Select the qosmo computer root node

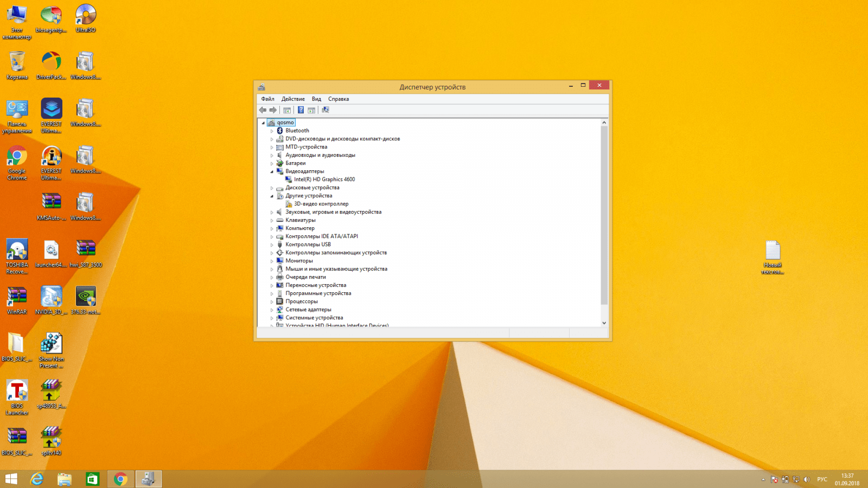285,123
